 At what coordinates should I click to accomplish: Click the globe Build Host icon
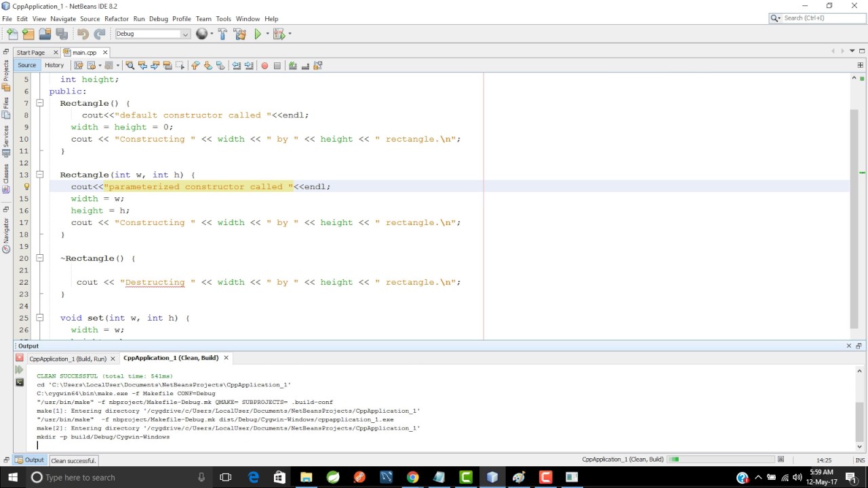coord(201,34)
